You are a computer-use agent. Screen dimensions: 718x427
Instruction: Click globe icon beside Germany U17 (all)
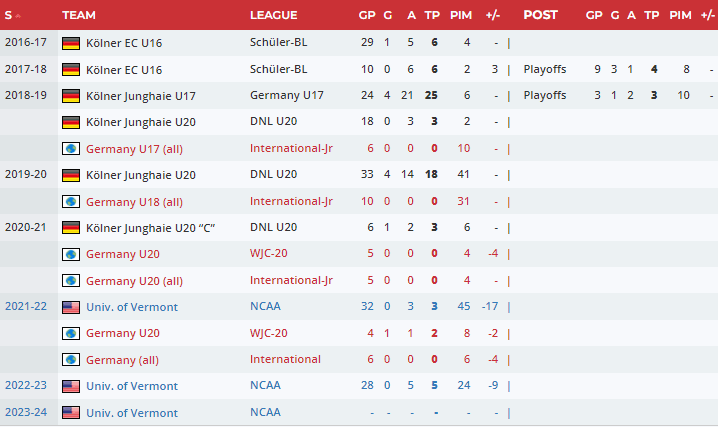pos(71,149)
